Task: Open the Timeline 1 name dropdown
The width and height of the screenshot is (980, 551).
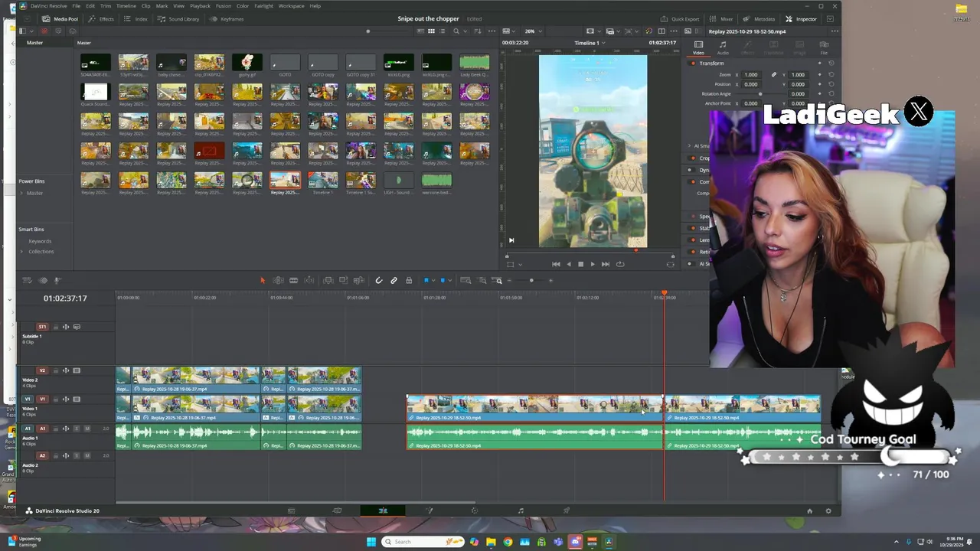Action: [590, 43]
